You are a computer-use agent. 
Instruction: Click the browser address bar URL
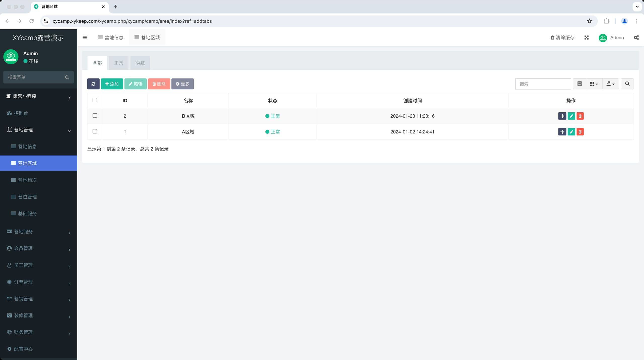coord(132,21)
